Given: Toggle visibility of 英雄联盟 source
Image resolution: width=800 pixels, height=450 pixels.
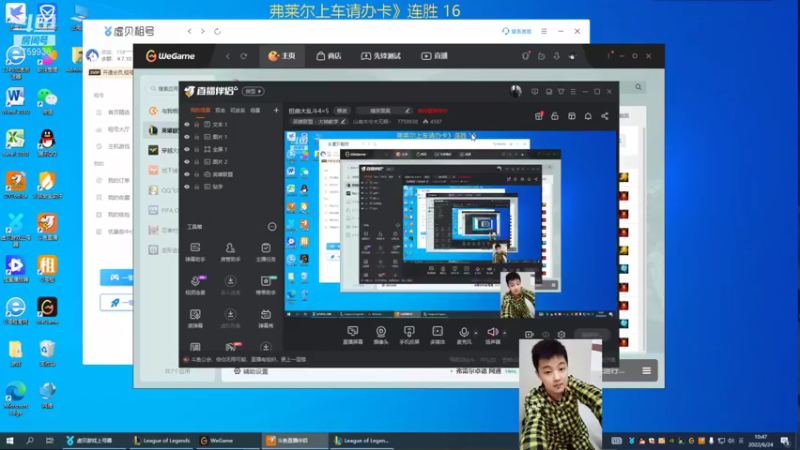Looking at the screenshot, I should coord(187,174).
